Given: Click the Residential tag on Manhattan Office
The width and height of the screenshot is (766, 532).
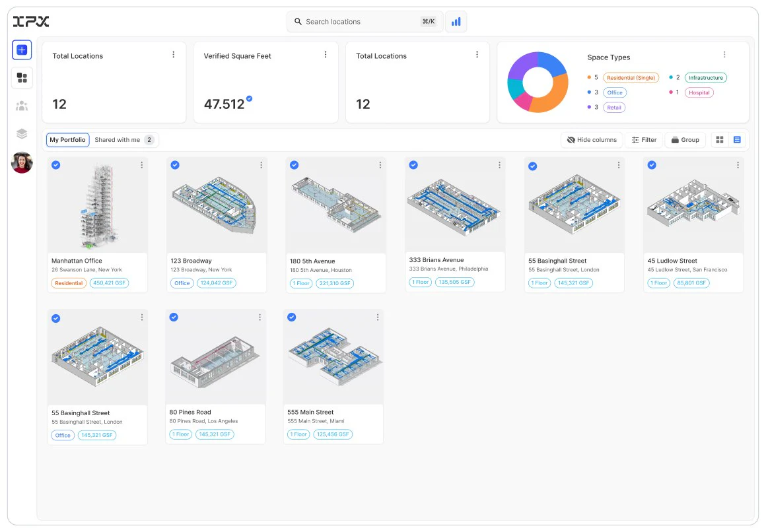Looking at the screenshot, I should click(x=69, y=283).
